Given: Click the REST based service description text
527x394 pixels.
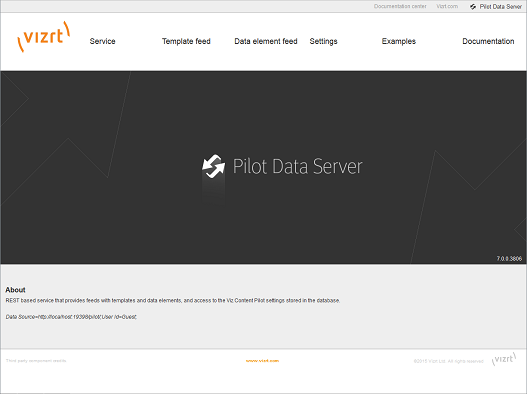Looking at the screenshot, I should tap(173, 301).
